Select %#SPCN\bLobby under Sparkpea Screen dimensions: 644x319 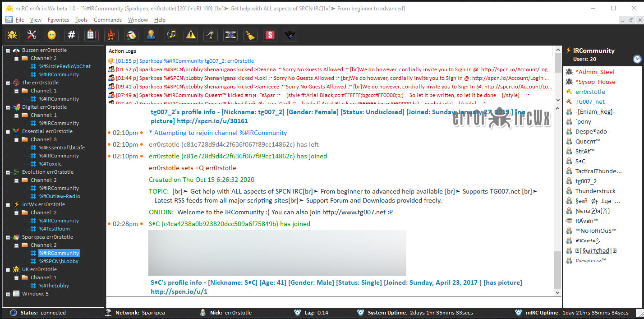point(59,261)
